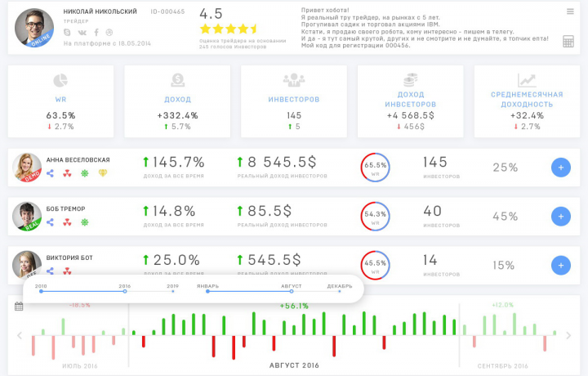This screenshot has width=588, height=376.
Task: Select the Июль 2016 month label
Action: click(80, 366)
